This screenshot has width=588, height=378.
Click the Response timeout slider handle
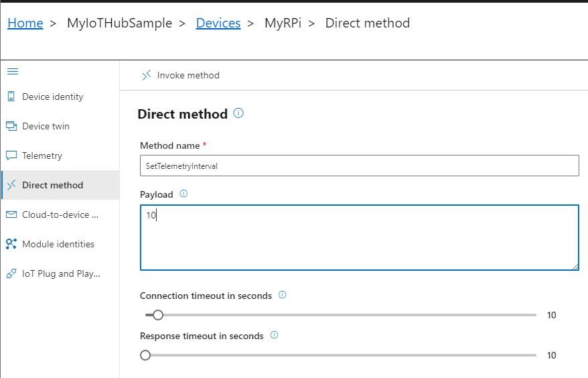click(145, 355)
